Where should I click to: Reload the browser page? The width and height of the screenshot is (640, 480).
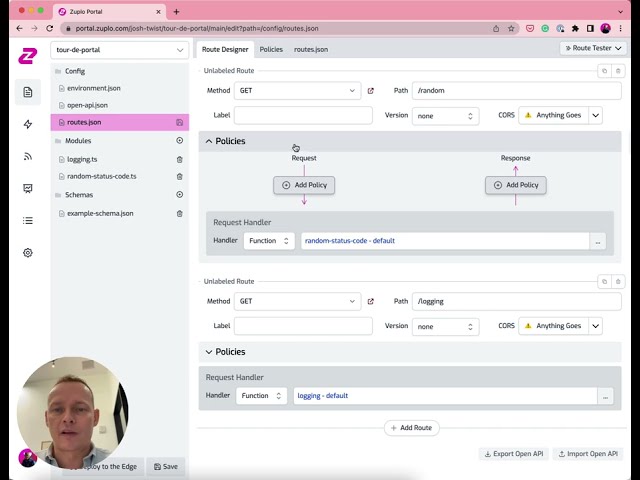click(49, 28)
